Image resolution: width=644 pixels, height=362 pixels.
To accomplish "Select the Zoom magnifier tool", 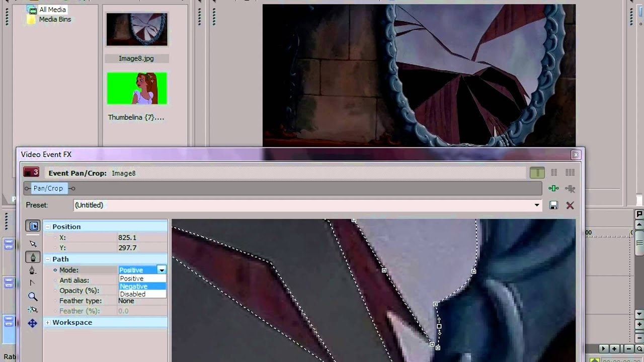I will pos(33,297).
